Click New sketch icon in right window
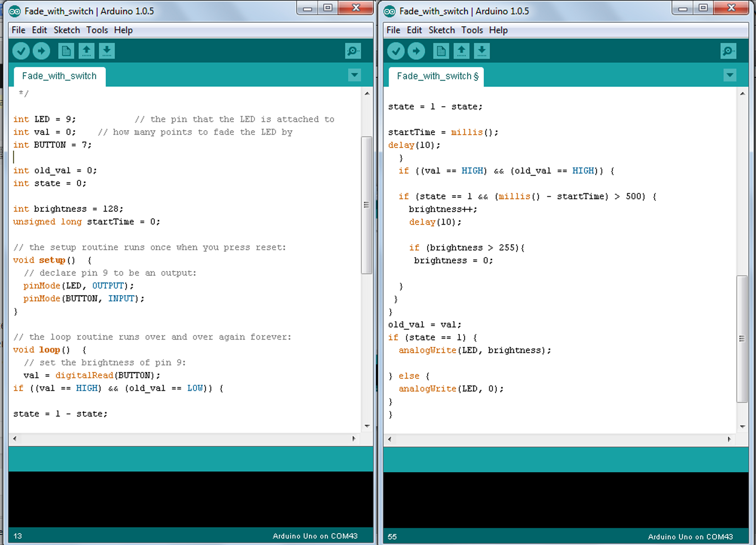Viewport: 756px width, 545px height. (x=441, y=51)
